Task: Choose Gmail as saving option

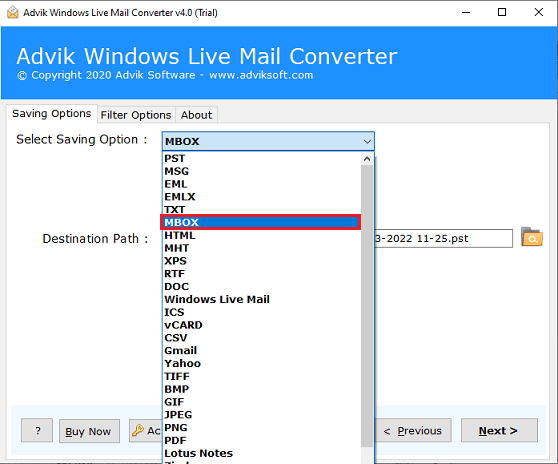Action: pos(262,350)
